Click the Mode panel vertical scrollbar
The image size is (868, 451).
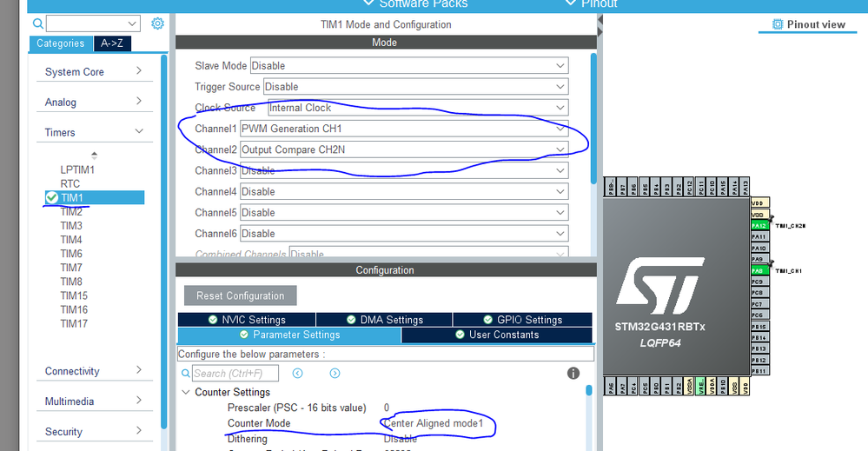coord(594,118)
